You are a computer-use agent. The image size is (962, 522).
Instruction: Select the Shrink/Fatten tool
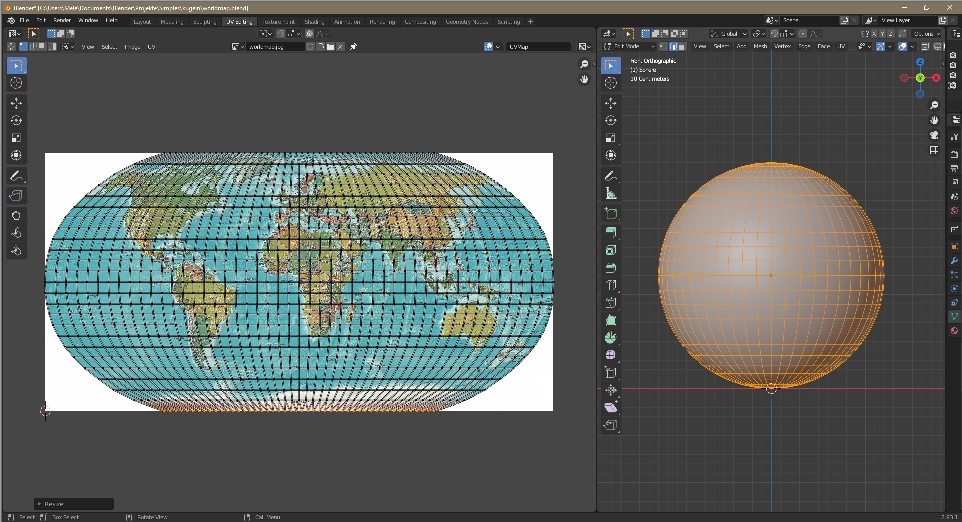tap(610, 390)
